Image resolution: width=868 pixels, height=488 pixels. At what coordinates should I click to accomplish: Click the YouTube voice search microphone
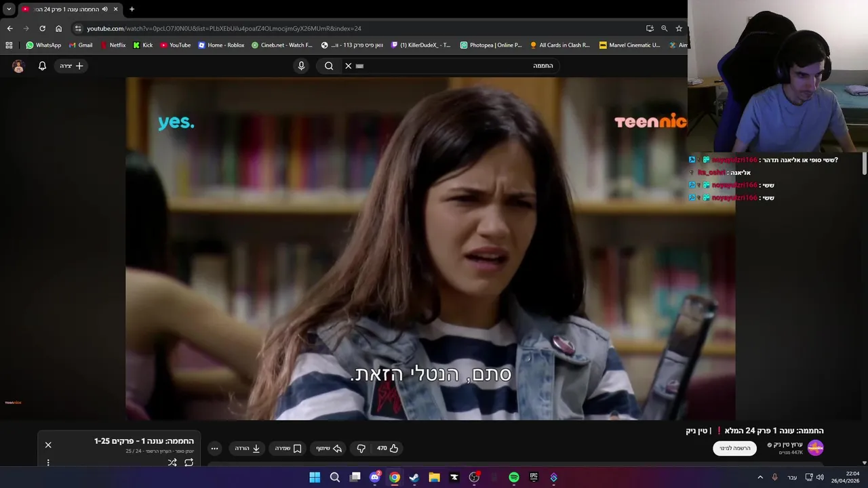[302, 66]
